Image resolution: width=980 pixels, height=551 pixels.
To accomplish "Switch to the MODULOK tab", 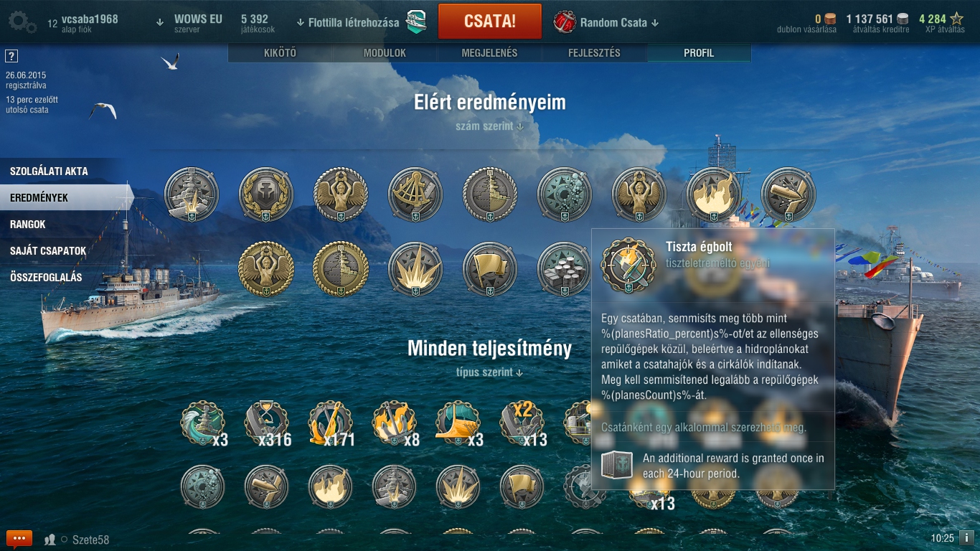I will point(385,53).
